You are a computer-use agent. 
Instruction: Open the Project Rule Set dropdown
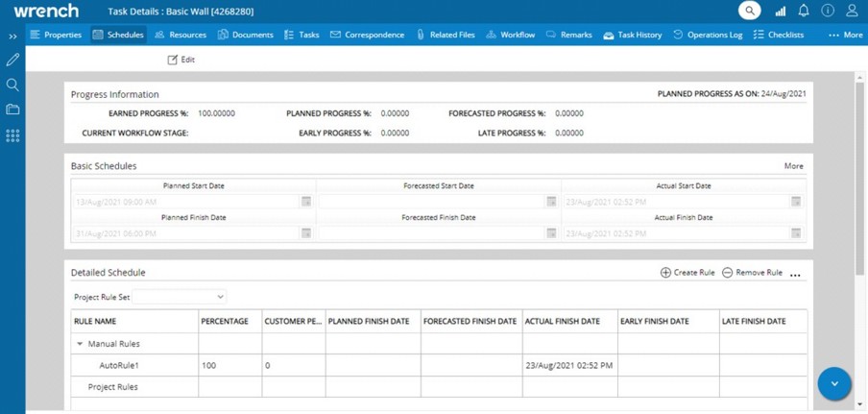coord(179,297)
